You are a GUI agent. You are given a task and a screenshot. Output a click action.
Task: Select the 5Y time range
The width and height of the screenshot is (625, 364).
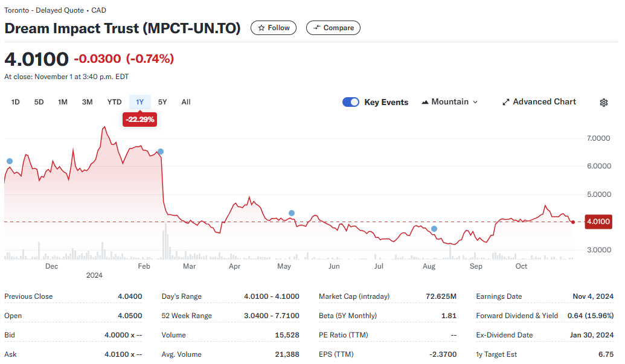[x=162, y=102]
